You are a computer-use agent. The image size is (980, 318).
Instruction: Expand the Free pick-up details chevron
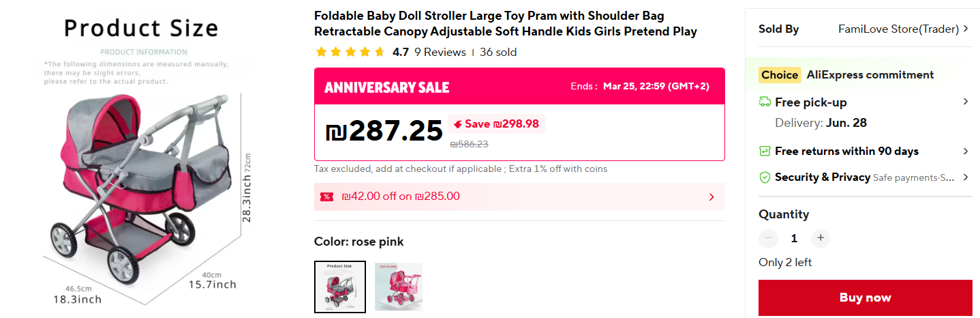coord(965,102)
